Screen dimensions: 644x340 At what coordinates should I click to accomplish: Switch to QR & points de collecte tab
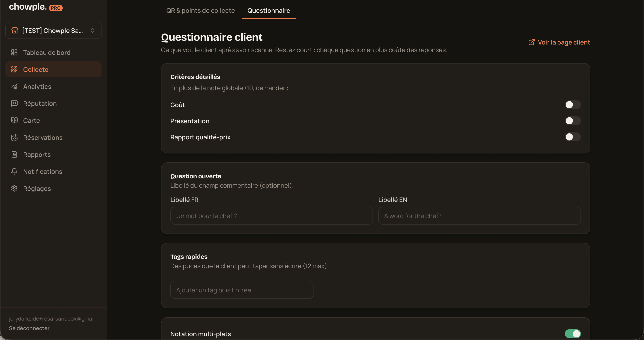coord(201,11)
